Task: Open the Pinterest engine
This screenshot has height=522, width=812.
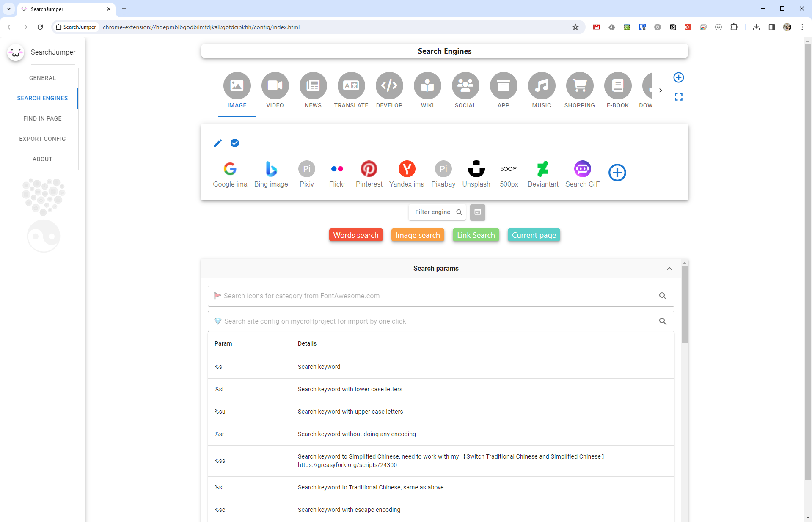Action: (x=369, y=174)
